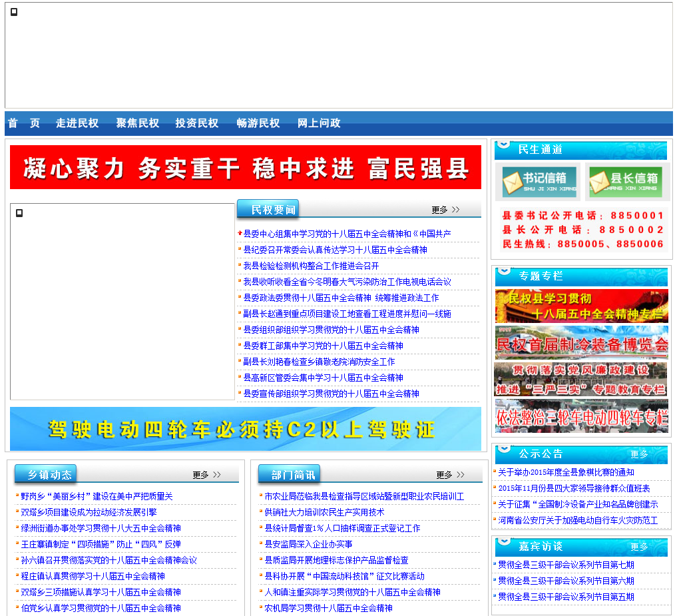Open 绿洲街道办事处学习贯彻 article
The height and width of the screenshot is (616, 677).
point(101,529)
